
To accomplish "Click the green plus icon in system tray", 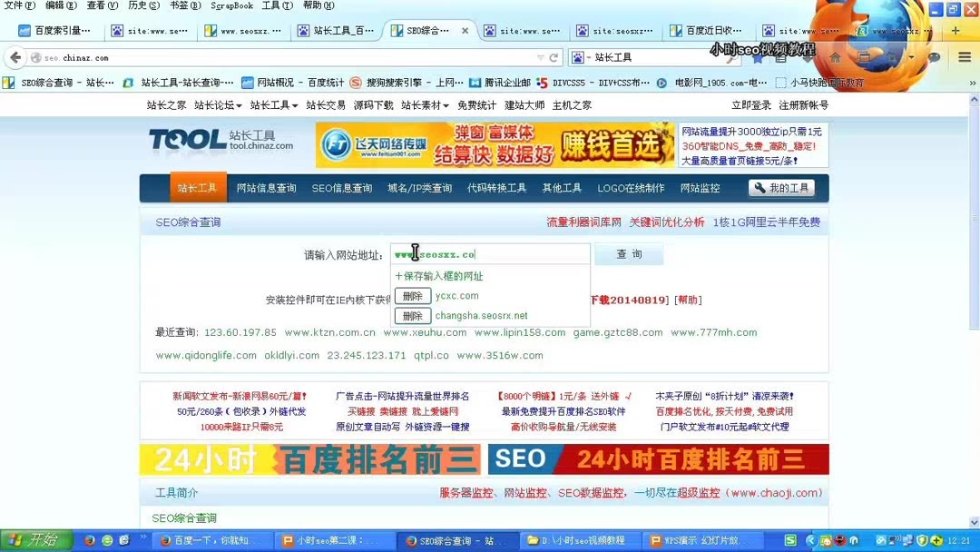I will click(936, 542).
